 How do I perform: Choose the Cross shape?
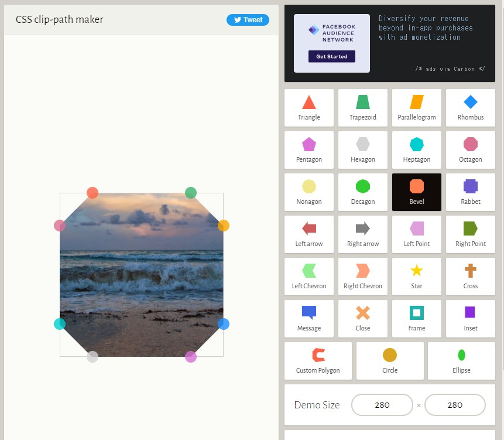[x=470, y=277]
